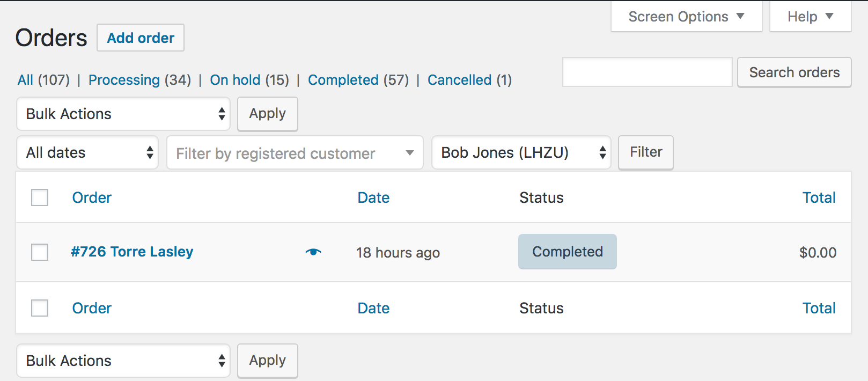The height and width of the screenshot is (381, 868).
Task: Click into the order search field
Action: pos(647,72)
